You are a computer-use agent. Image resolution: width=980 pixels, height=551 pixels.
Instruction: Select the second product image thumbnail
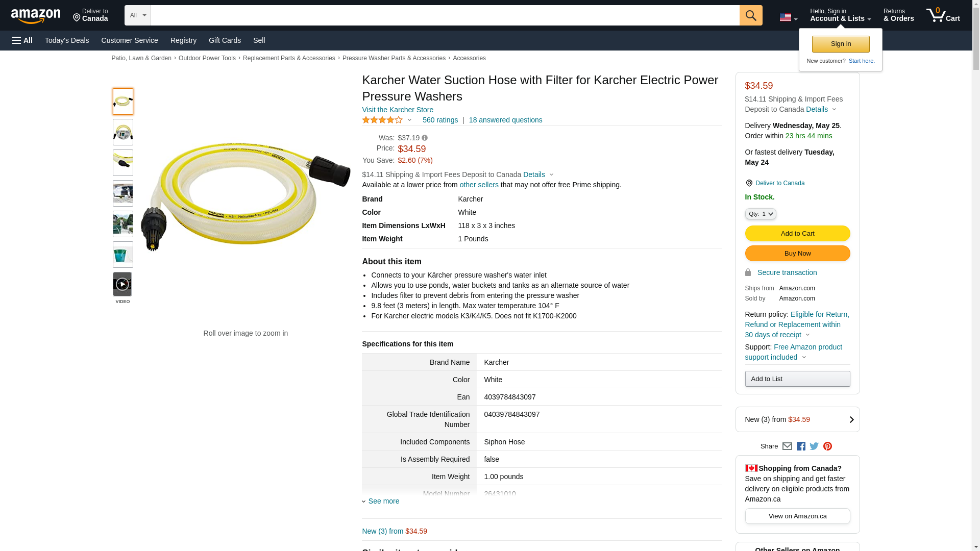click(x=123, y=132)
